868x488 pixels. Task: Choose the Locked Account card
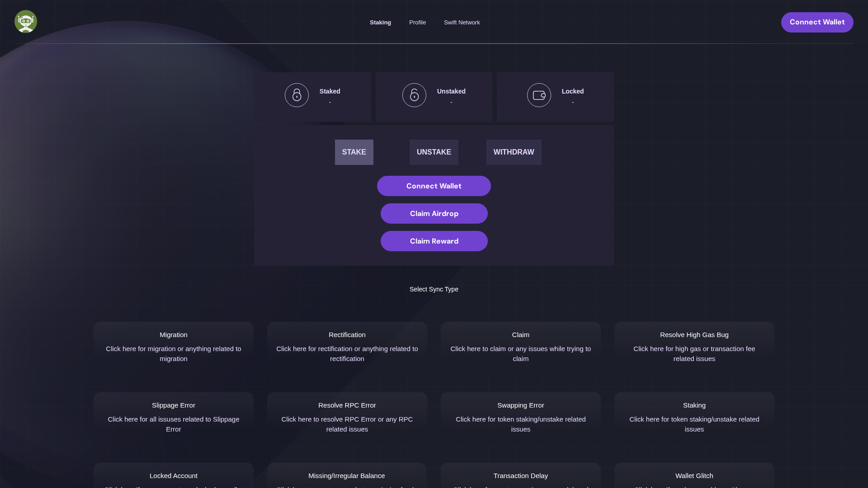[x=174, y=475]
